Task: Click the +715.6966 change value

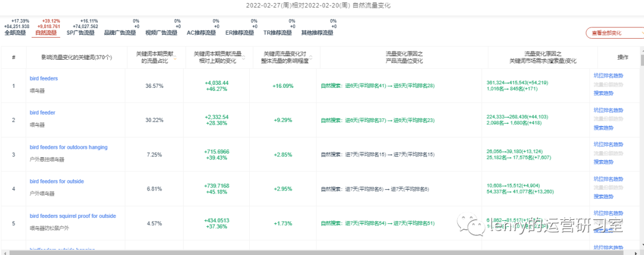Action: point(216,152)
